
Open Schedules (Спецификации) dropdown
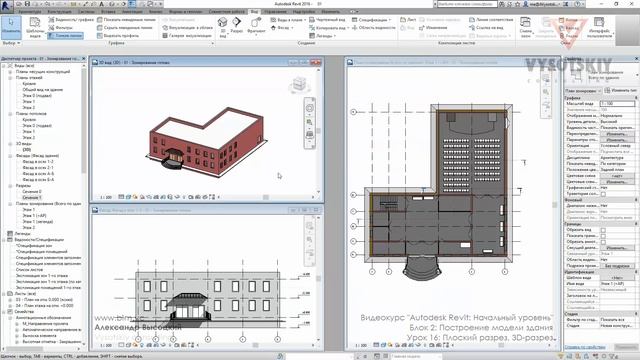[371, 20]
